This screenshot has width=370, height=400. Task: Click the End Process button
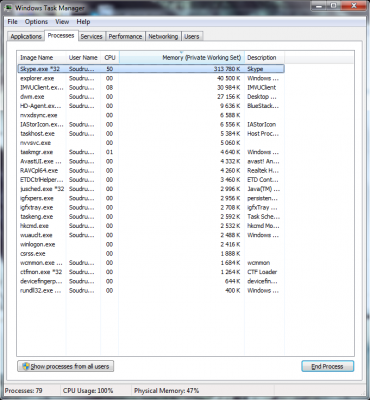tap(327, 366)
